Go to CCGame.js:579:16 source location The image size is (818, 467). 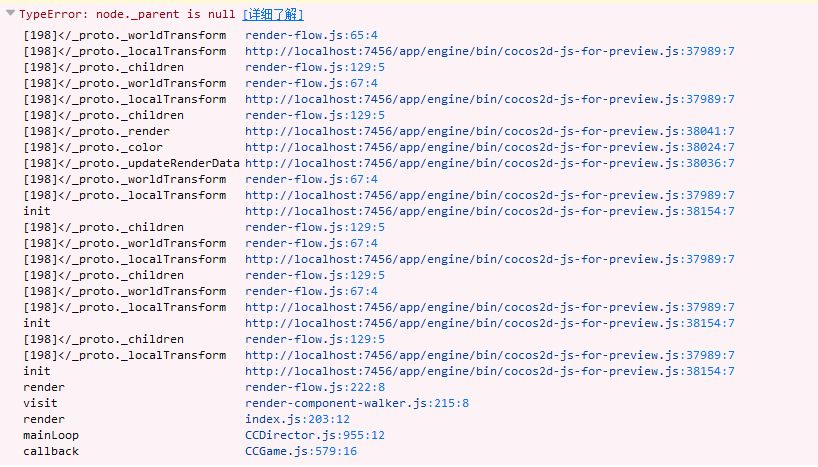pos(301,451)
